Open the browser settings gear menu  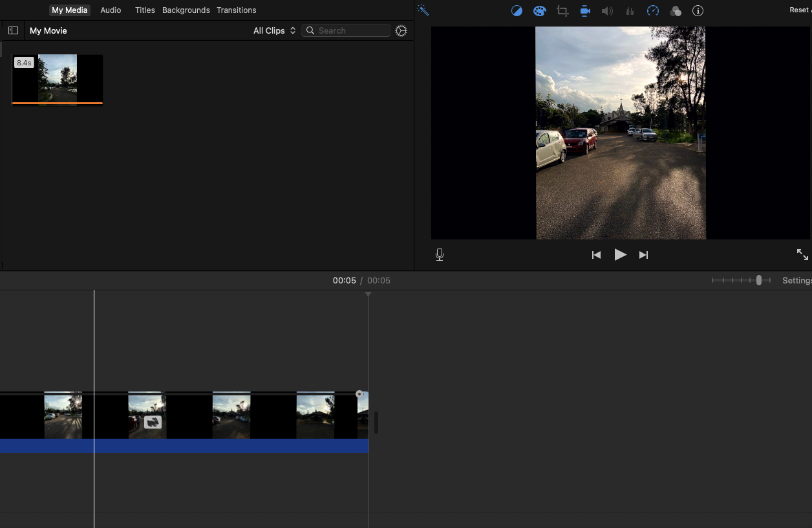401,30
